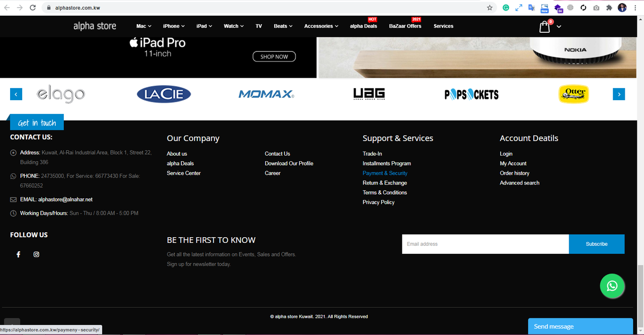Open BaZaar Offers menu item
The height and width of the screenshot is (335, 644).
405,26
